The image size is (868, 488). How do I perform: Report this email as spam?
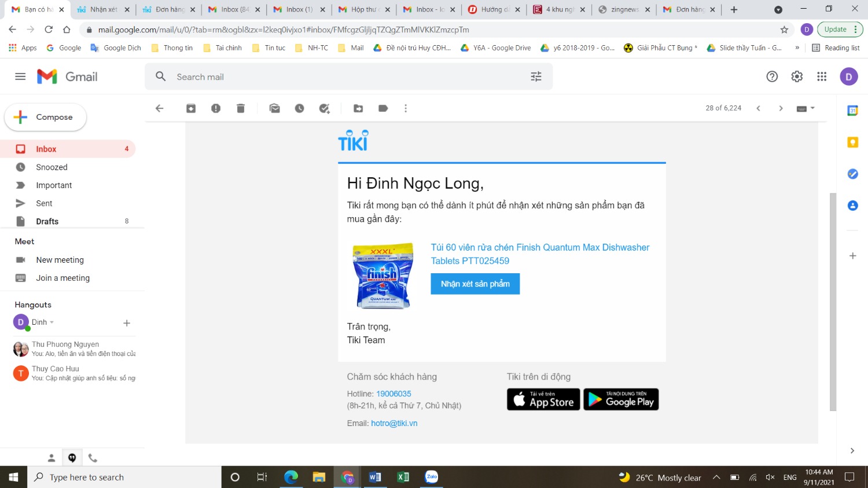(x=216, y=108)
